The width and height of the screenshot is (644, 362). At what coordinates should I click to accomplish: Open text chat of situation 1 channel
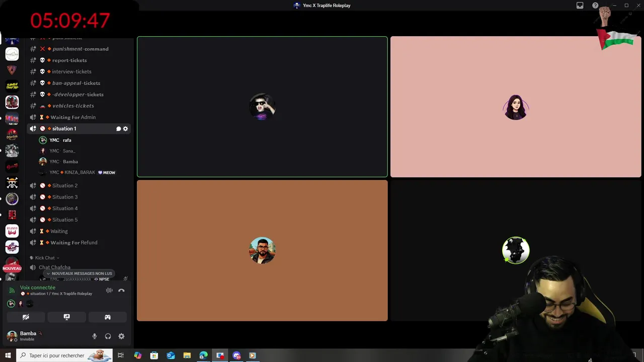pos(119,129)
